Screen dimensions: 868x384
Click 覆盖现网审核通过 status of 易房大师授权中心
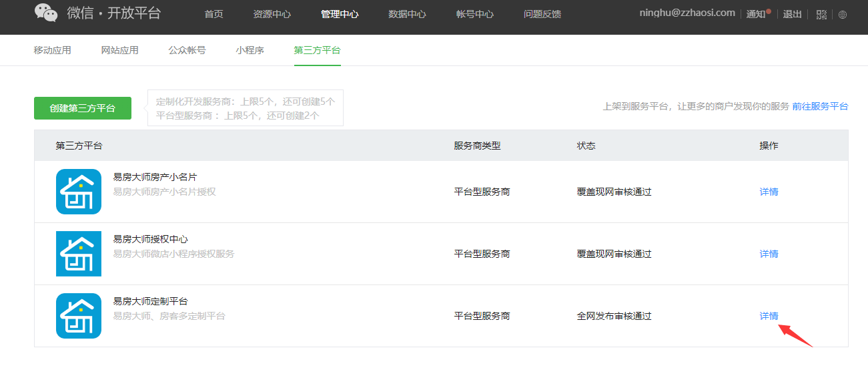point(614,254)
